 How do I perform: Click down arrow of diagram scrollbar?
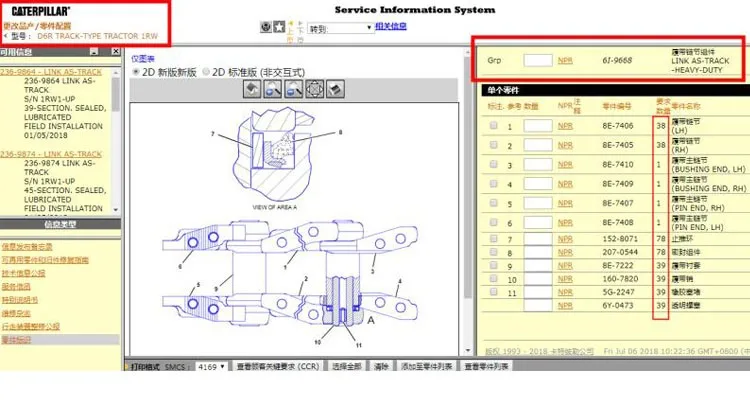click(467, 351)
